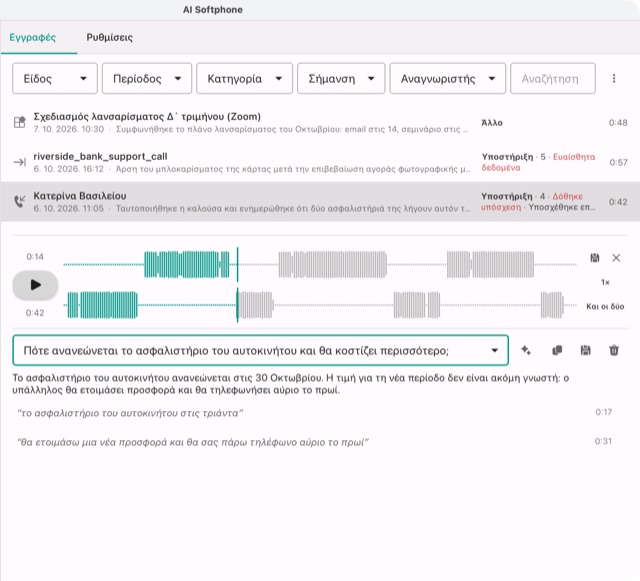Image resolution: width=640 pixels, height=581 pixels.
Task: Click the 0:31 quote timestamp
Action: pyautogui.click(x=603, y=441)
